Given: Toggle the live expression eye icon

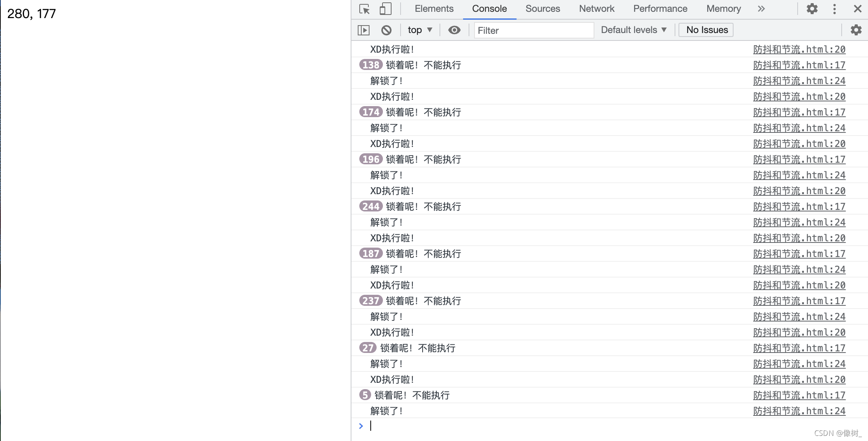Looking at the screenshot, I should coord(454,30).
